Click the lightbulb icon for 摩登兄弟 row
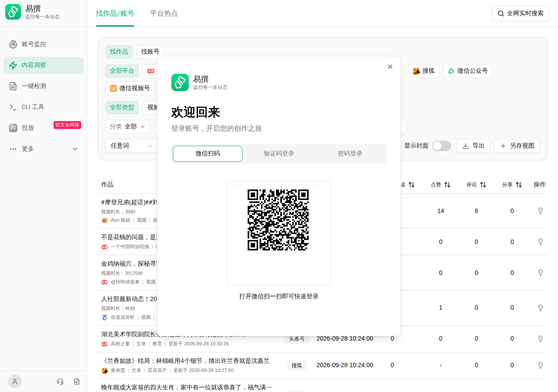Image resolution: width=558 pixels, height=392 pixels. [x=541, y=211]
